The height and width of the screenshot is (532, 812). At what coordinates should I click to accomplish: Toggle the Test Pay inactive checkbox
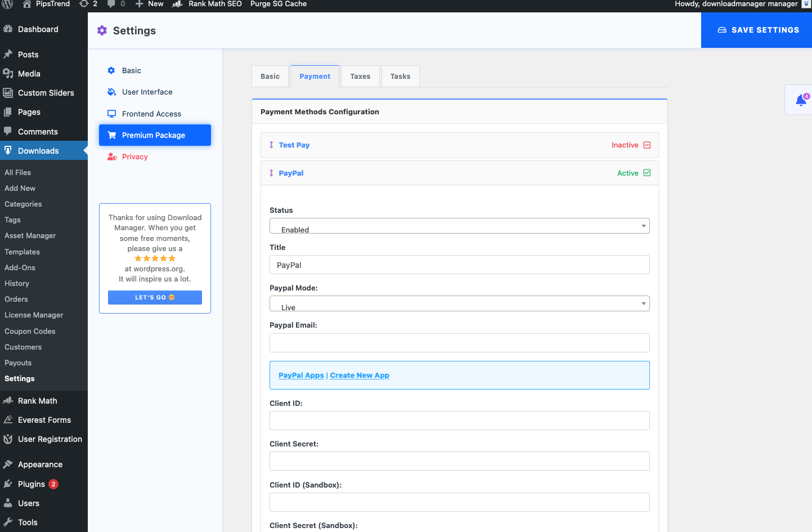[x=647, y=145]
